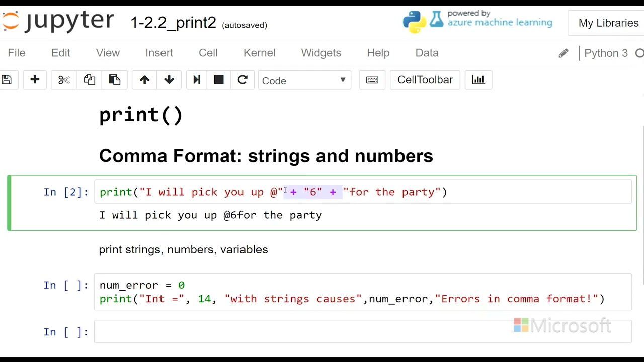Click the 'print strings, numbers, variables' text
The height and width of the screenshot is (362, 644).
click(183, 250)
